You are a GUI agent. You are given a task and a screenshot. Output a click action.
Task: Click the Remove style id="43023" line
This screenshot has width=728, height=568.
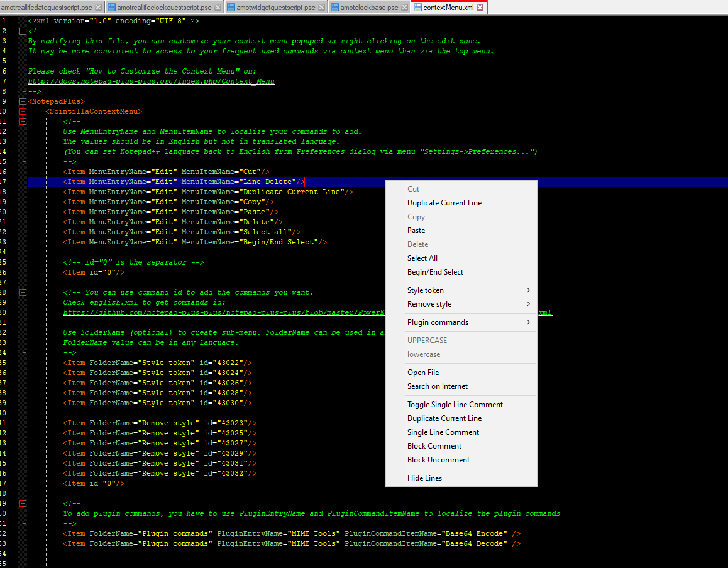point(160,423)
